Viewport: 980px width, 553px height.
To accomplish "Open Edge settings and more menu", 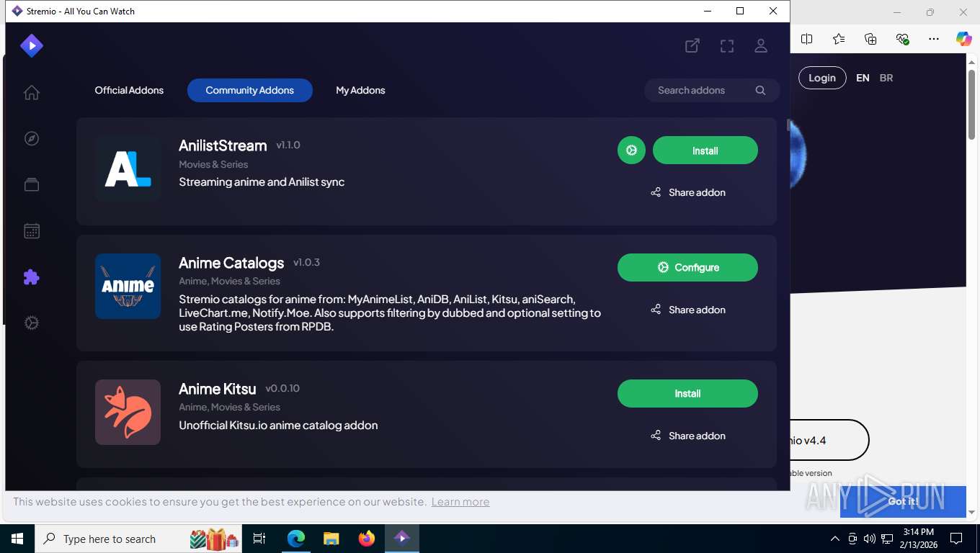I will pos(934,39).
